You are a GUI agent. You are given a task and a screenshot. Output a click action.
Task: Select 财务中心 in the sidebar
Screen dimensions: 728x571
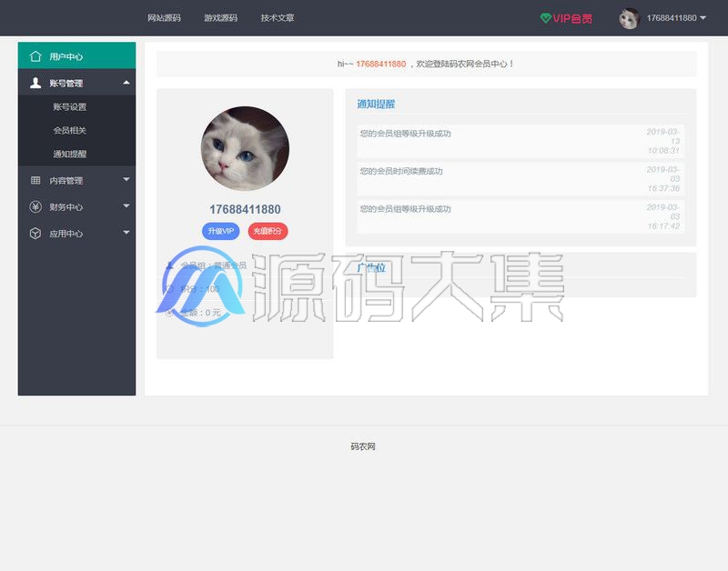point(77,207)
